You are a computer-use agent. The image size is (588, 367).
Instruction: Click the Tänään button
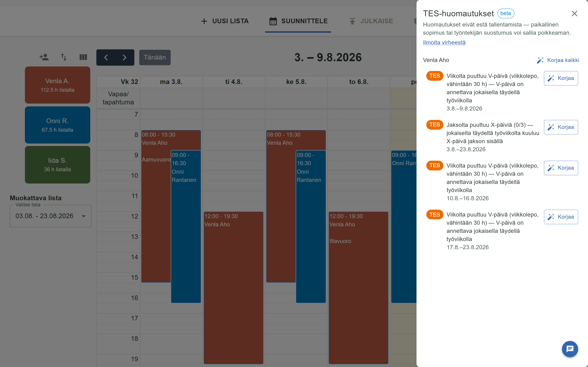coord(155,57)
